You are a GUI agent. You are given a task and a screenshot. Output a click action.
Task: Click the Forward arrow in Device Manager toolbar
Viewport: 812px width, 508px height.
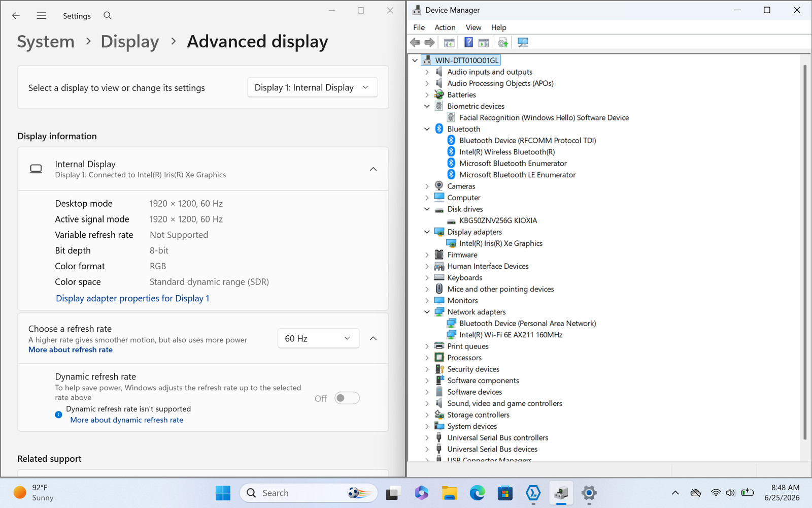(430, 43)
